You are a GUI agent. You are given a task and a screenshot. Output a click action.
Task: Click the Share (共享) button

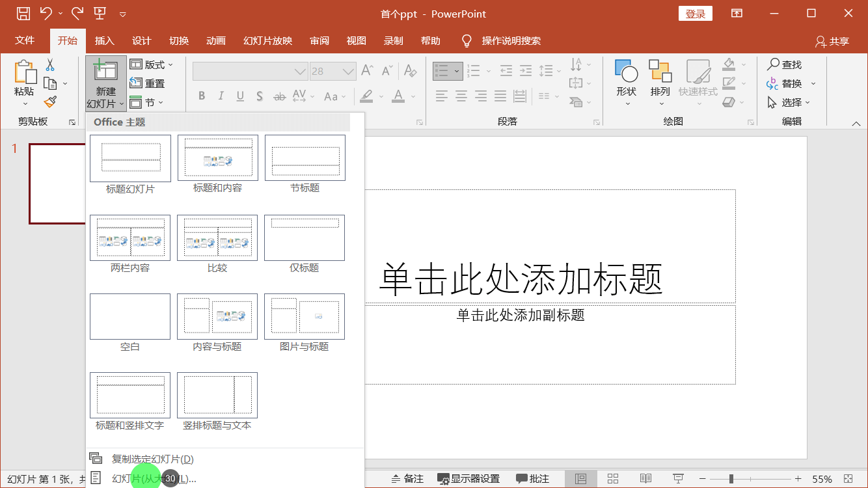832,41
